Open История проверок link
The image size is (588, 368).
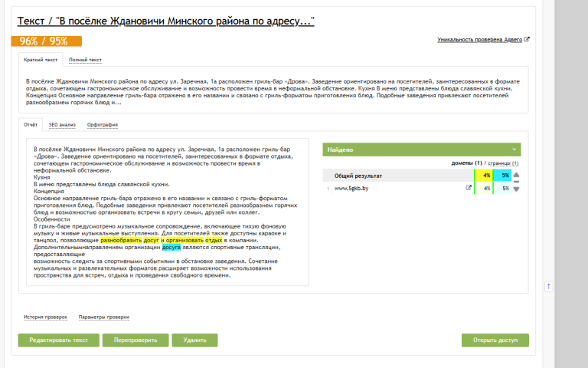pyautogui.click(x=45, y=317)
